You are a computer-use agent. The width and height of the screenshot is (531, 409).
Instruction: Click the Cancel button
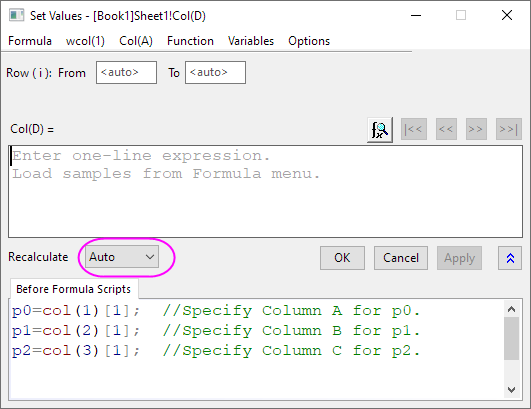(401, 258)
